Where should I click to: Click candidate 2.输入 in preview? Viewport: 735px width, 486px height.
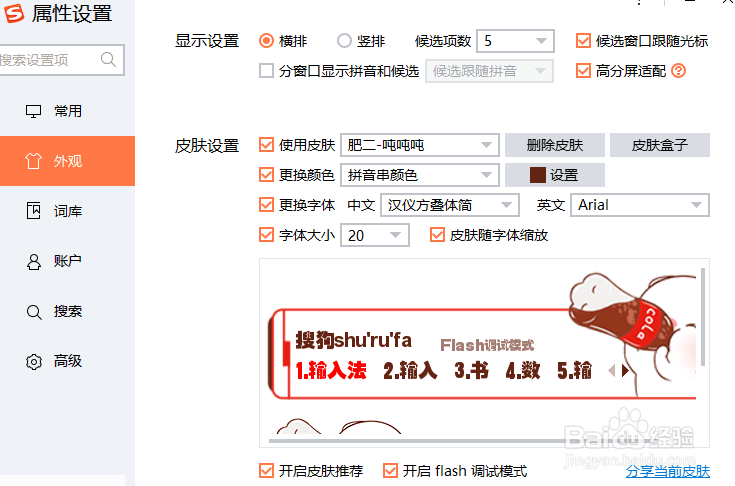coord(410,371)
